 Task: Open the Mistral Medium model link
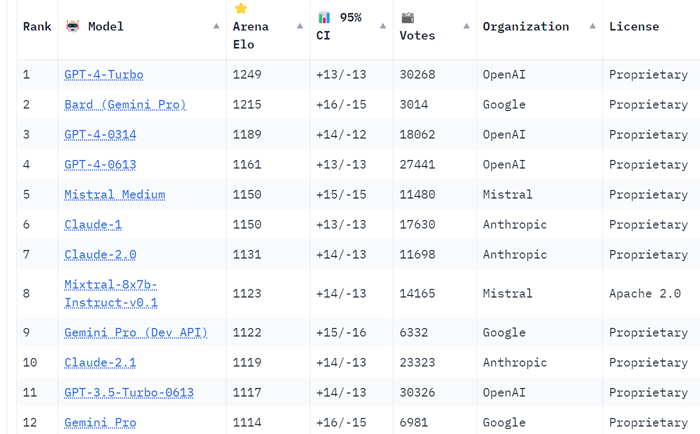[x=114, y=194]
